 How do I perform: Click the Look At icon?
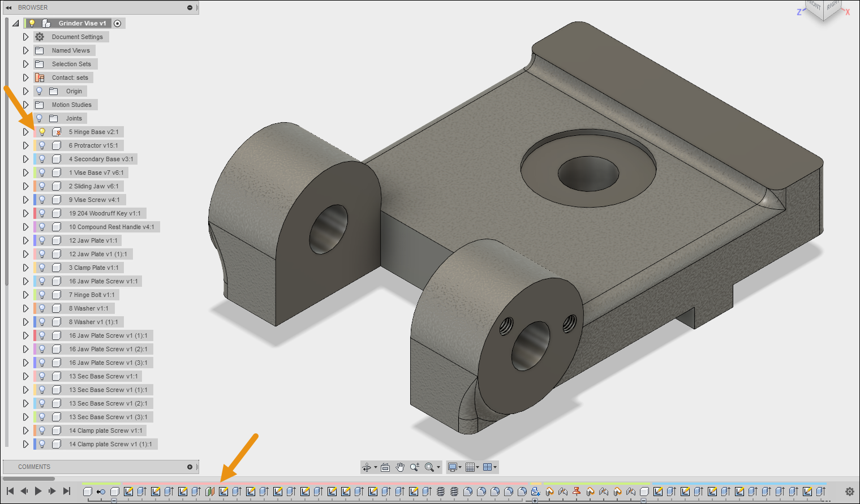tap(385, 467)
